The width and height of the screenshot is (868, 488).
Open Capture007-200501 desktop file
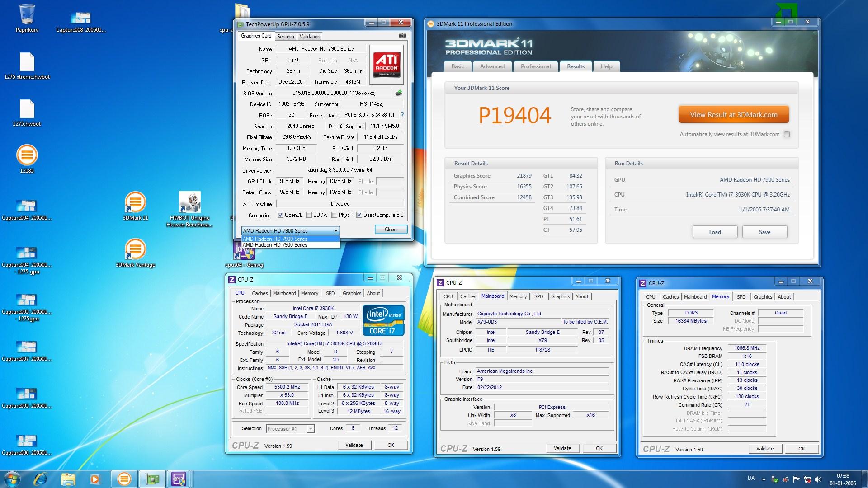[27, 352]
